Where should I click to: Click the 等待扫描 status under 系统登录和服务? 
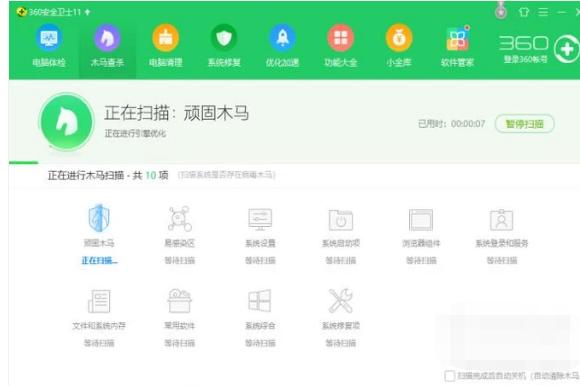(x=502, y=261)
